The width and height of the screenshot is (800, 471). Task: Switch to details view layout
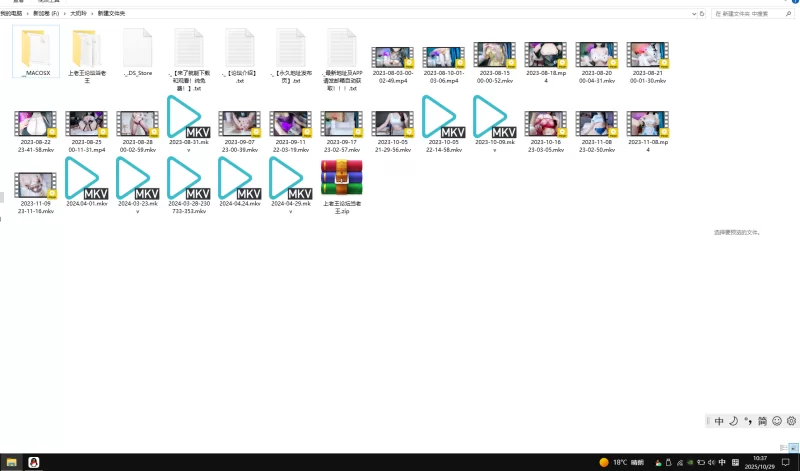pyautogui.click(x=783, y=448)
